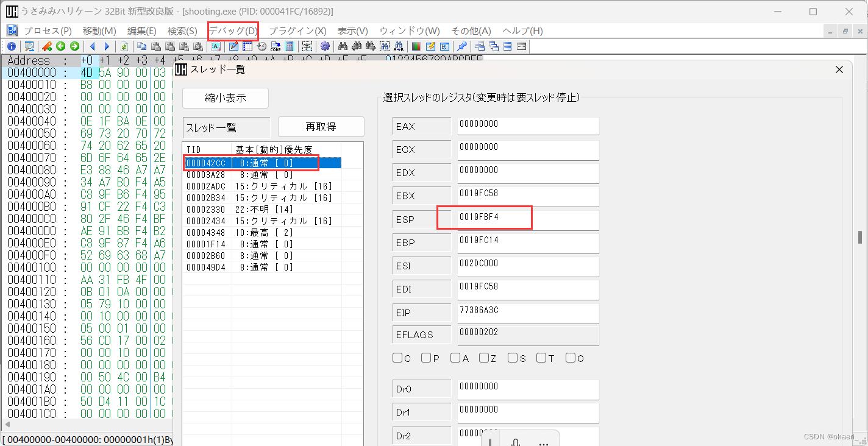
Task: Click the first binoculars search icon
Action: click(343, 46)
